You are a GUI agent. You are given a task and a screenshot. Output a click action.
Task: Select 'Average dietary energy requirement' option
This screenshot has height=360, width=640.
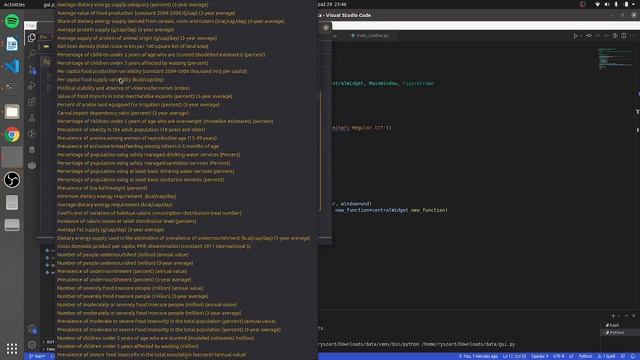(115, 205)
